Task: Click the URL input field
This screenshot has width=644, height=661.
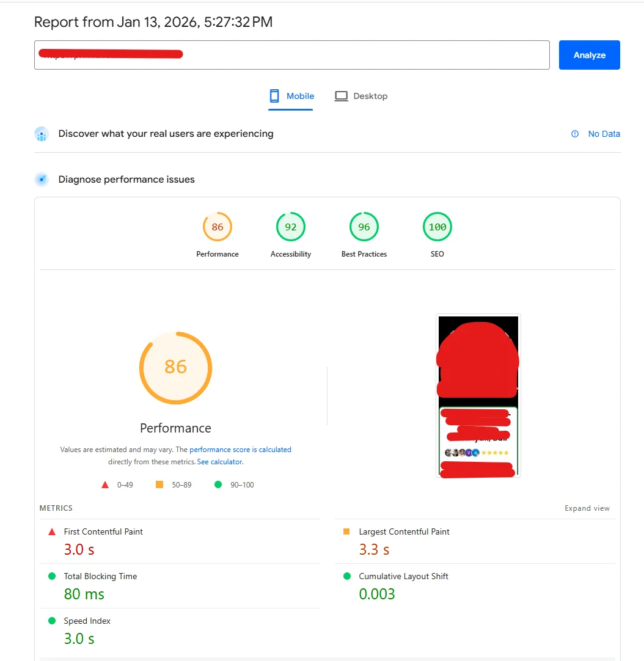Action: (292, 54)
